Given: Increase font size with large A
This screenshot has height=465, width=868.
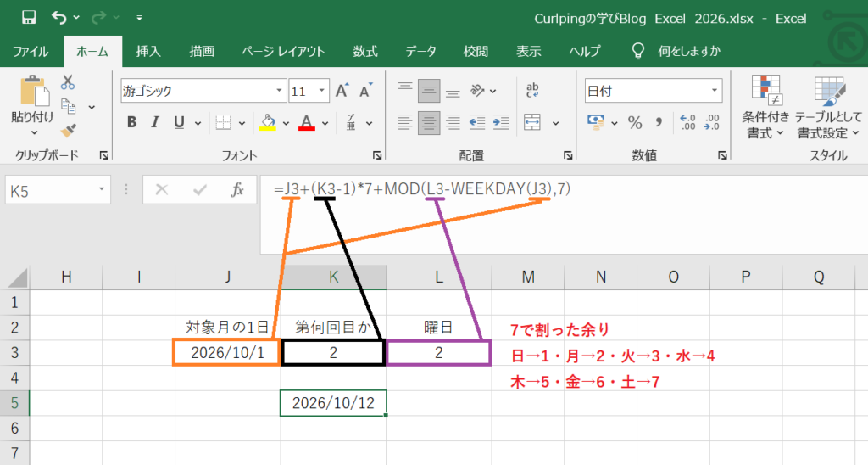Looking at the screenshot, I should click(342, 90).
